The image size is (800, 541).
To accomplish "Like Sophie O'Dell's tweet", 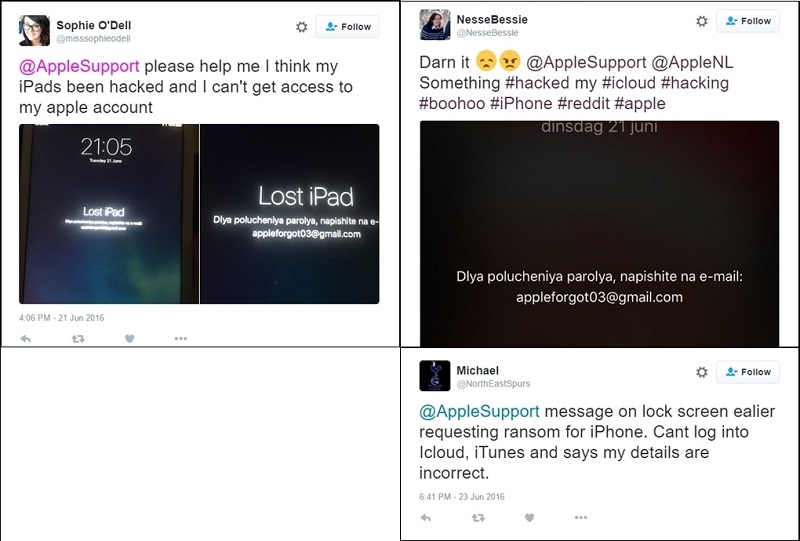I will click(130, 338).
